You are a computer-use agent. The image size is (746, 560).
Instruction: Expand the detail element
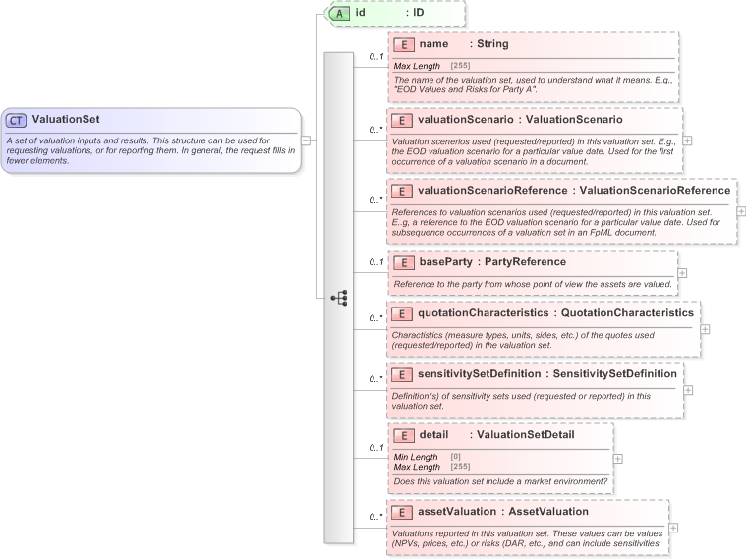(617, 458)
